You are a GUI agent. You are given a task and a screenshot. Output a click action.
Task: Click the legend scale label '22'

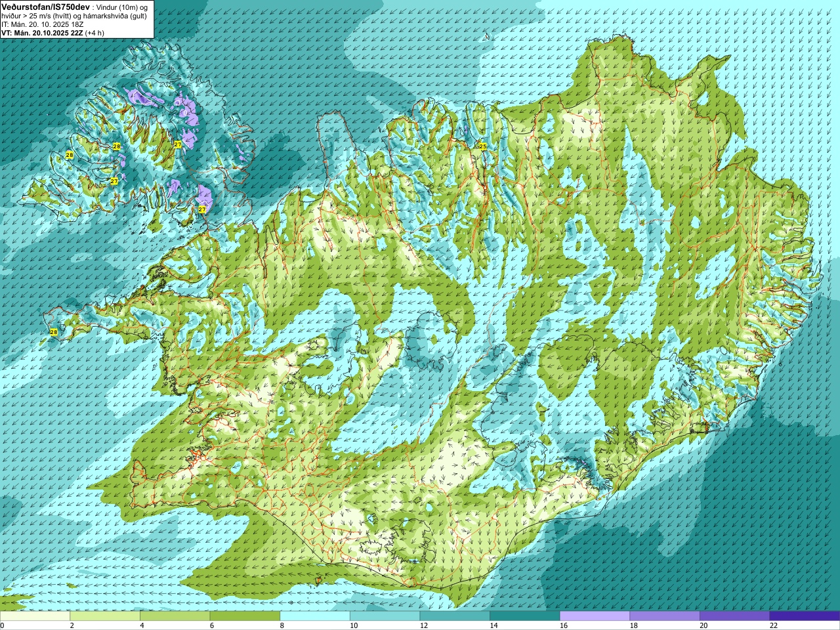[x=774, y=625]
